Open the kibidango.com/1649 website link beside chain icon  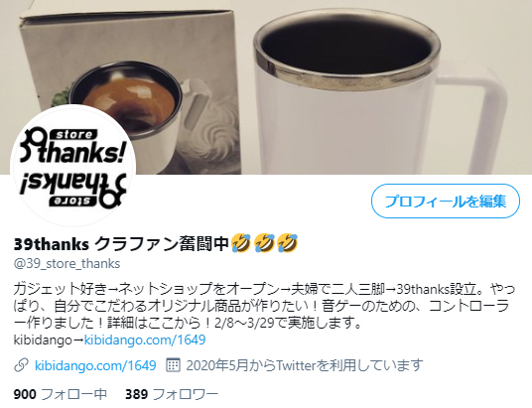[95, 365]
